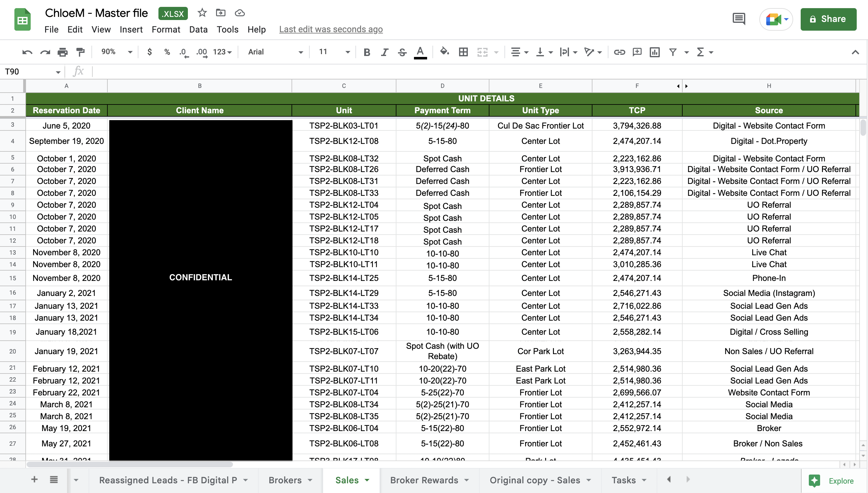Image resolution: width=868 pixels, height=493 pixels.
Task: Open the text color underlined A swatch
Action: tap(420, 52)
